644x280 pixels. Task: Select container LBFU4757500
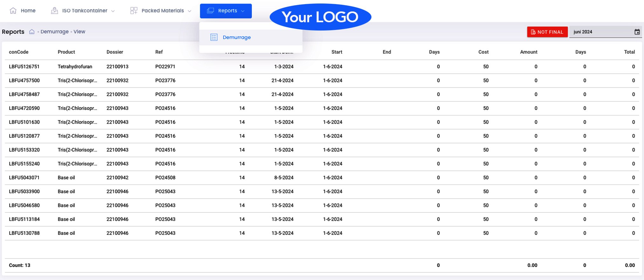[24, 80]
